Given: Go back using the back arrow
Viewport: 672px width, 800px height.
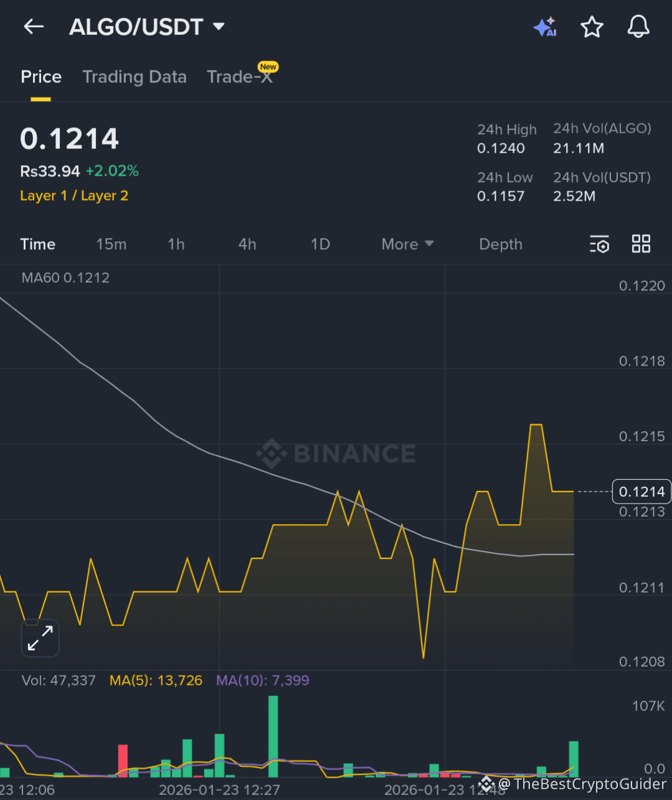Looking at the screenshot, I should [x=33, y=27].
